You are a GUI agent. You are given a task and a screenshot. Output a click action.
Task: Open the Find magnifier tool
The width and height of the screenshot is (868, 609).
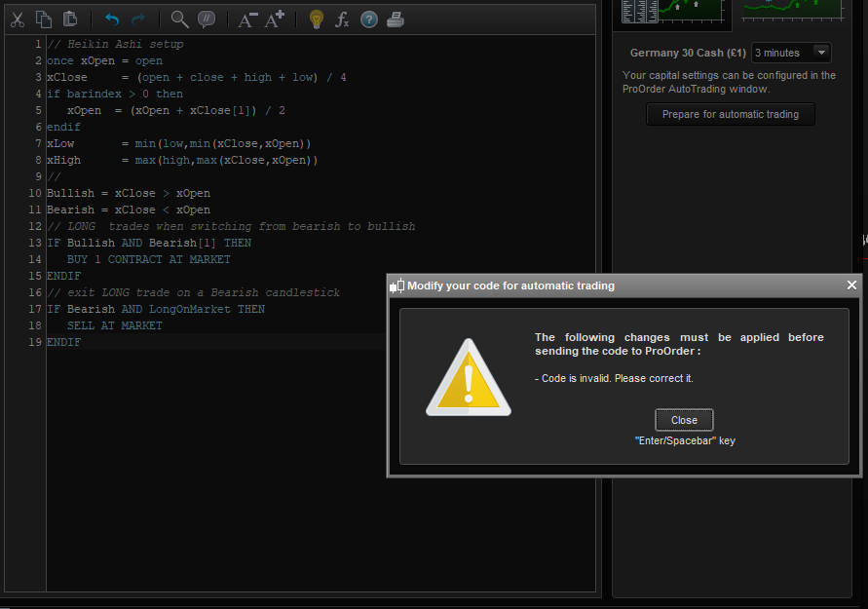click(x=179, y=19)
